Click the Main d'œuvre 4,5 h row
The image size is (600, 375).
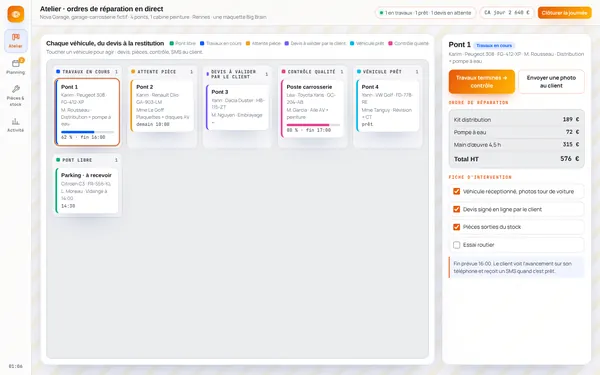point(516,145)
